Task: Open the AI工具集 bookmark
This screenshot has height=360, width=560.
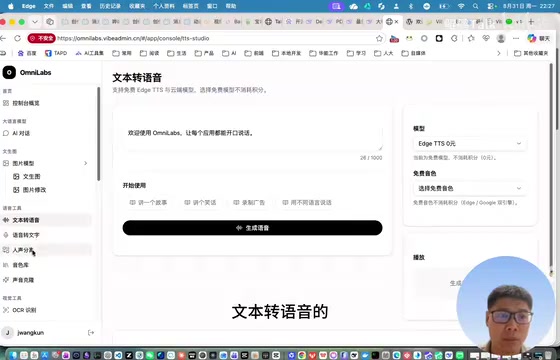Action: click(89, 53)
